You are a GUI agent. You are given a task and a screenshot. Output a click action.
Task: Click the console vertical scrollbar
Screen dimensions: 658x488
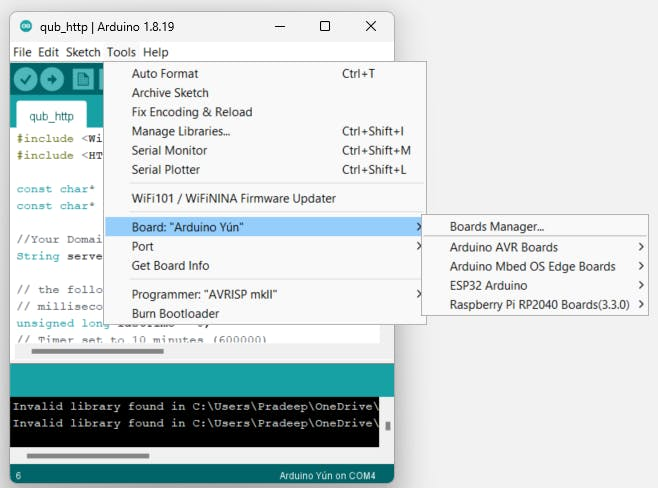tap(387, 425)
